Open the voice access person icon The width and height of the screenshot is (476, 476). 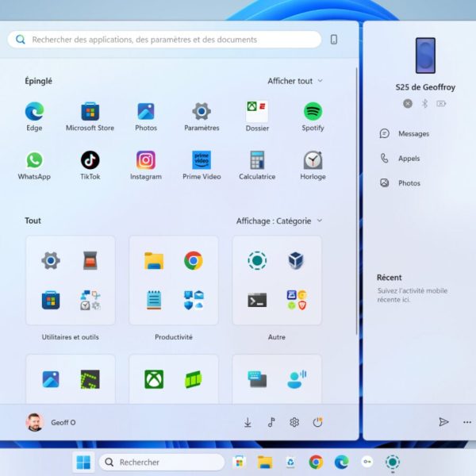coord(297,379)
